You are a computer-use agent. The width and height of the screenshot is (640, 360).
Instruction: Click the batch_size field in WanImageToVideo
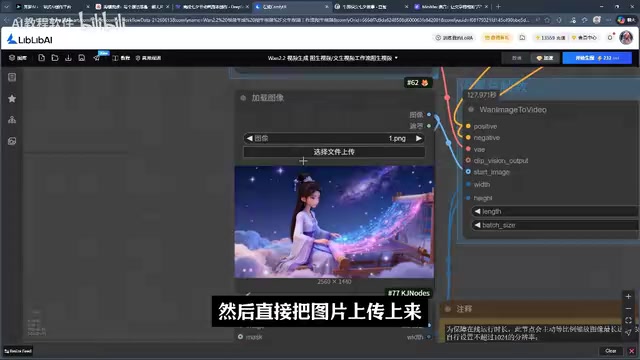pyautogui.click(x=555, y=225)
